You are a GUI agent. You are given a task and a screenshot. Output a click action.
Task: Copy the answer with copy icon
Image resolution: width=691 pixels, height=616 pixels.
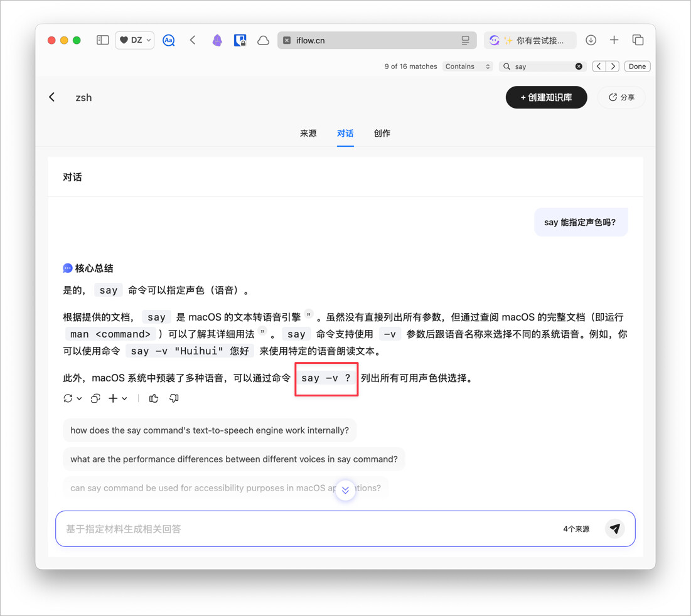[95, 398]
